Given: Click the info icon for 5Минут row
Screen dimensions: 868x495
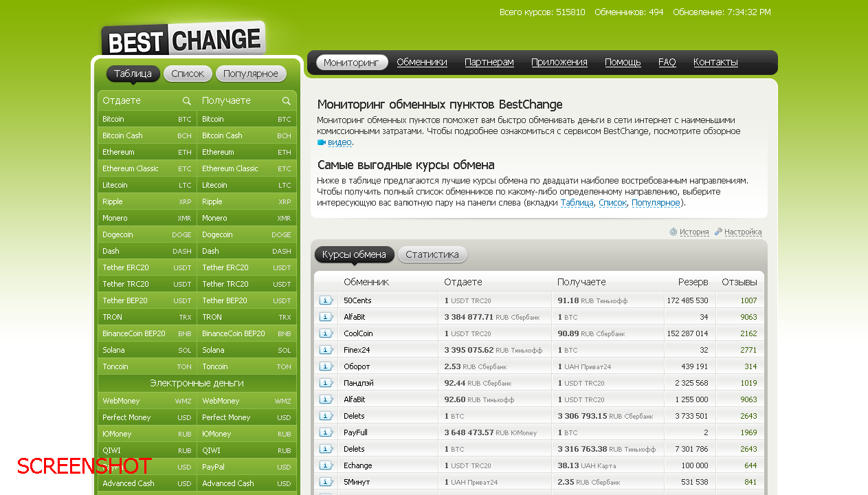Looking at the screenshot, I should (x=326, y=482).
